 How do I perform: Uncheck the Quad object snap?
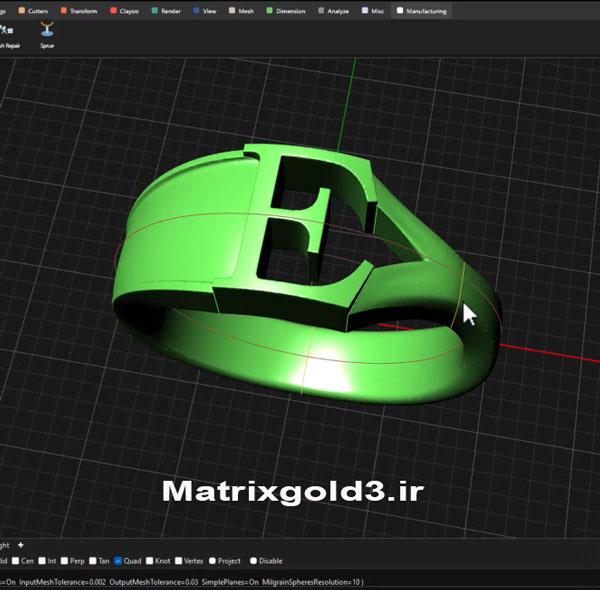click(118, 561)
